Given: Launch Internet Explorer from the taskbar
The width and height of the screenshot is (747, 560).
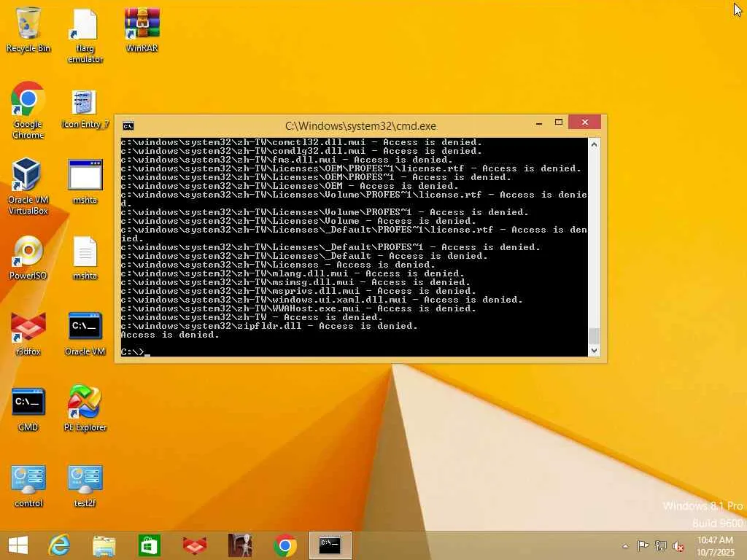Looking at the screenshot, I should (59, 545).
